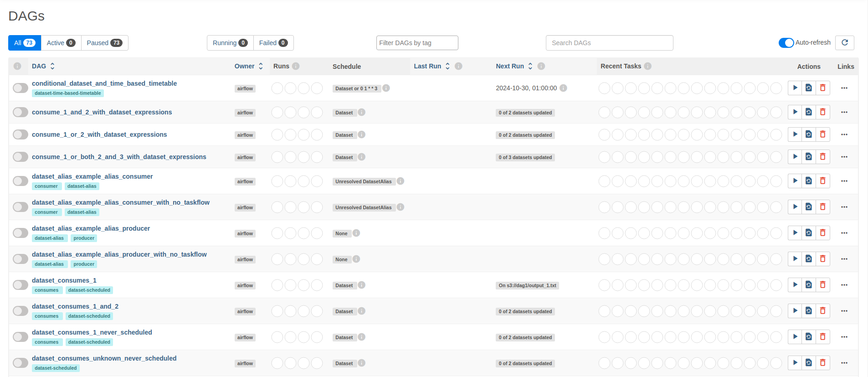Trigger the dataset_alias_example_alias_producer DAG
The width and height of the screenshot is (868, 377).
795,233
